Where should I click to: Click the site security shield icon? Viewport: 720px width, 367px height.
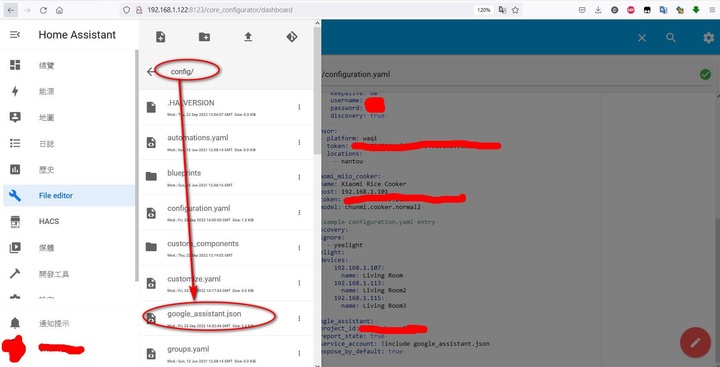[x=127, y=10]
